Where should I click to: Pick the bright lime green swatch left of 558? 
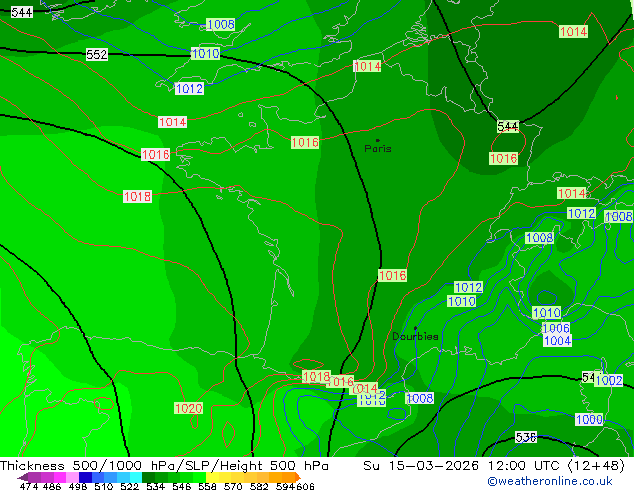[x=200, y=477]
